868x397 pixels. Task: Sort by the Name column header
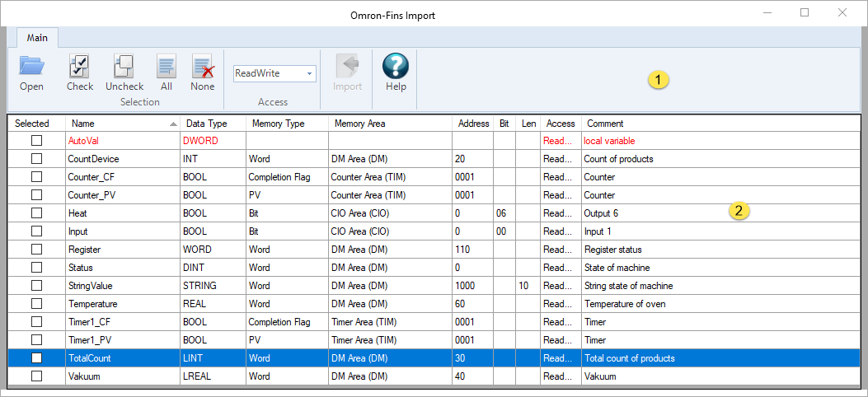(x=122, y=124)
